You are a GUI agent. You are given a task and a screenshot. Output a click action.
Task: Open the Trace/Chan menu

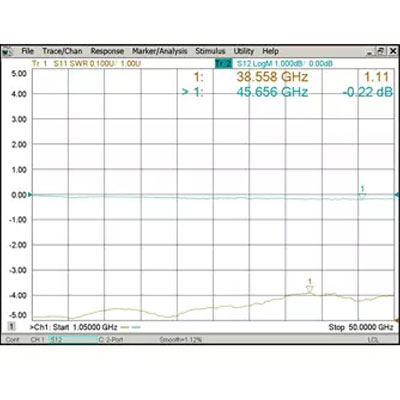[62, 51]
